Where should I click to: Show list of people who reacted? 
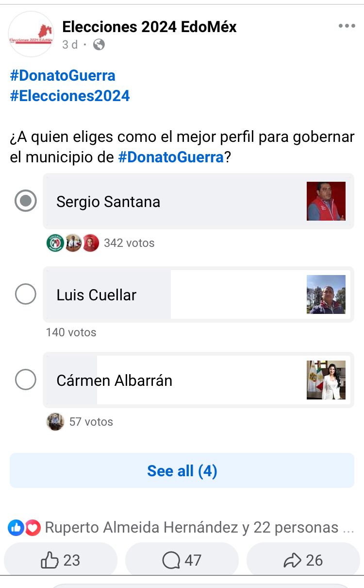pos(191,527)
